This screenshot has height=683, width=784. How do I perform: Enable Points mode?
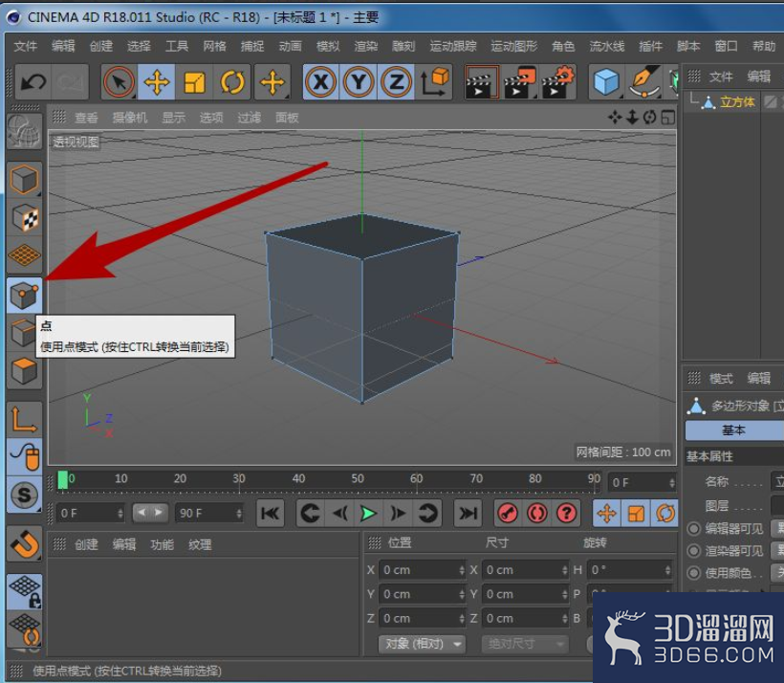point(24,296)
